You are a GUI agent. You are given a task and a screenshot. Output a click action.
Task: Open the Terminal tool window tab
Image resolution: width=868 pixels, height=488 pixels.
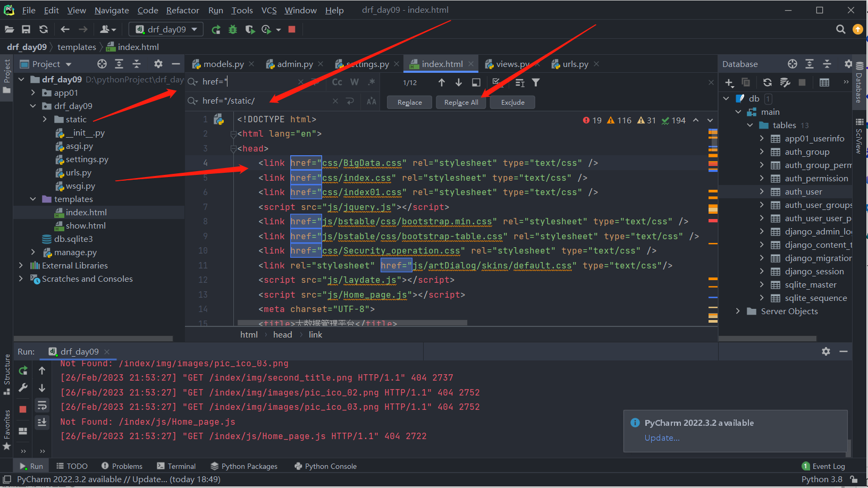176,466
